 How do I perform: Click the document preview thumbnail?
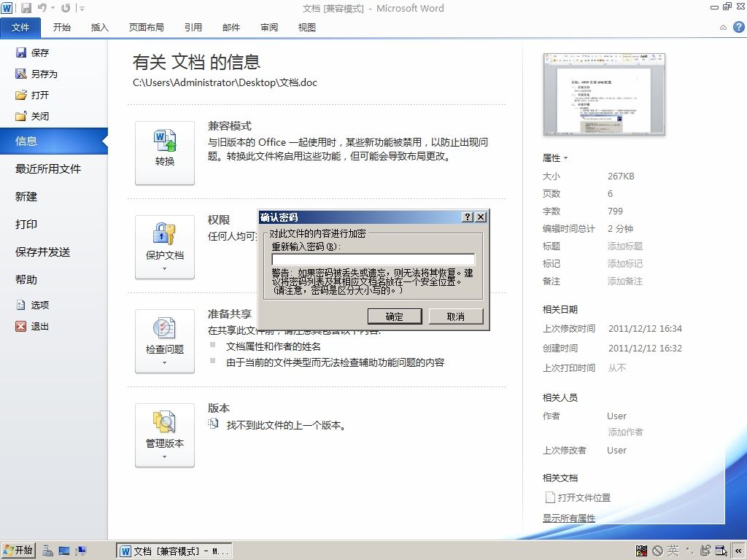[x=604, y=94]
